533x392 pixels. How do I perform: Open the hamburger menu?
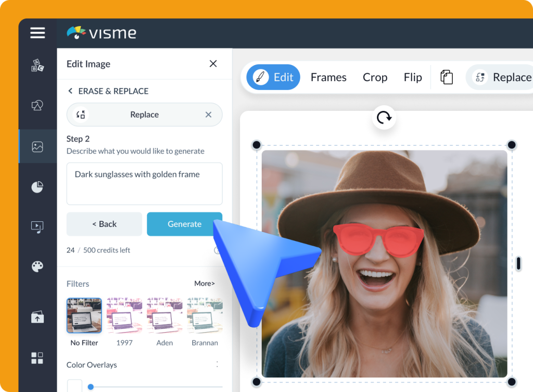coord(37,33)
